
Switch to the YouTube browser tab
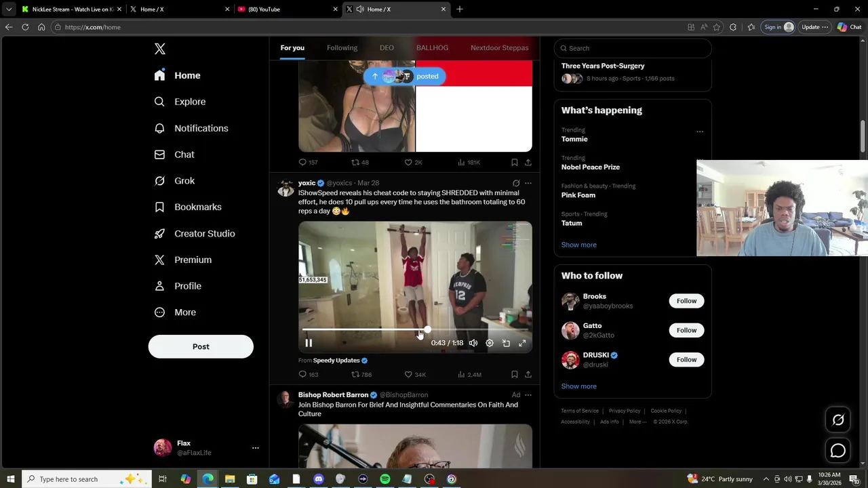[288, 9]
